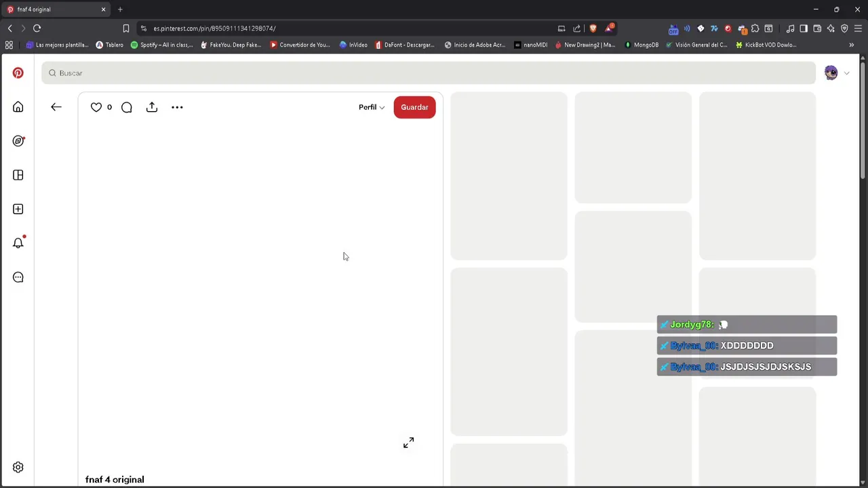
Task: Open Brave Rewards triangle icon
Action: pos(609,28)
